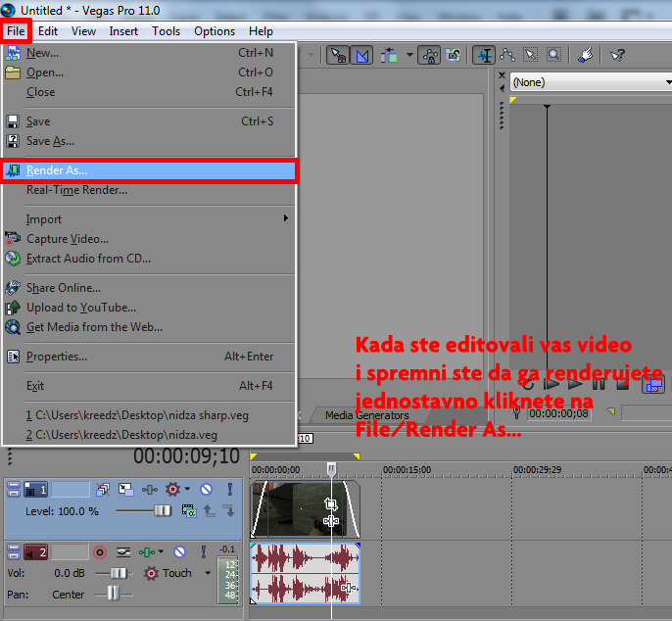The width and height of the screenshot is (672, 621).
Task: Click the ripple mode toolbar icon
Action: pos(389,55)
